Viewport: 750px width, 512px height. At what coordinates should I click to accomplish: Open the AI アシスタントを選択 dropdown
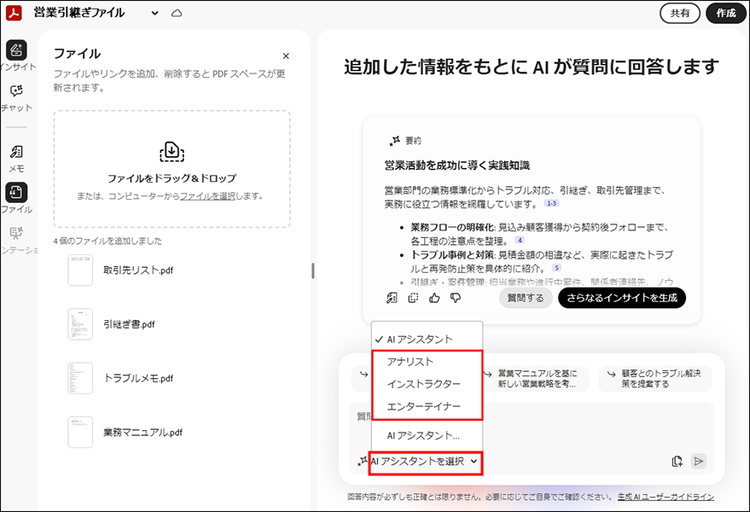pos(425,461)
